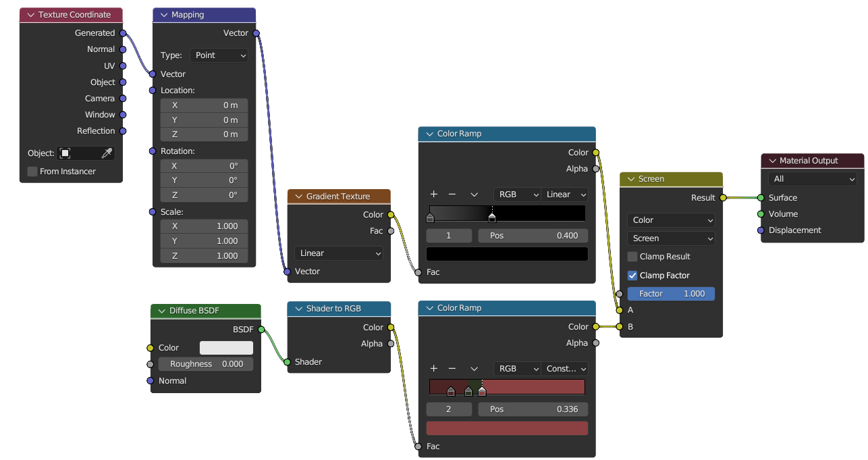Click the Pos field showing 0.400

point(533,236)
